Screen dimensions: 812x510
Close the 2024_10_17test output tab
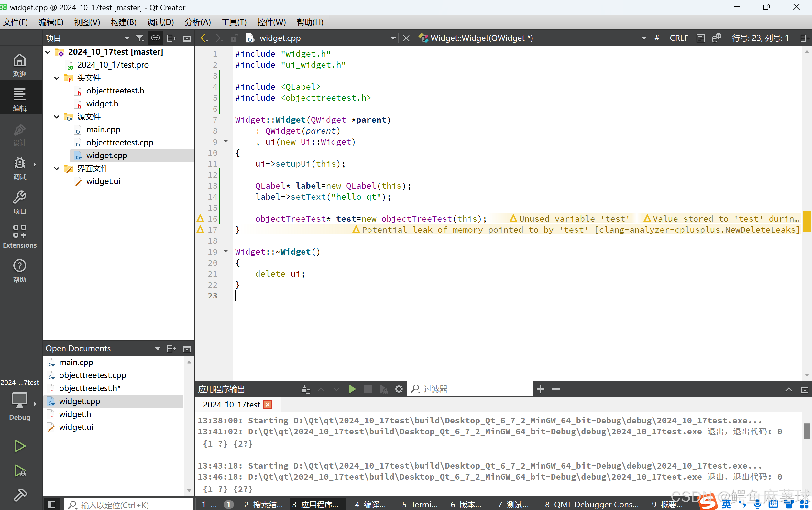click(x=268, y=405)
